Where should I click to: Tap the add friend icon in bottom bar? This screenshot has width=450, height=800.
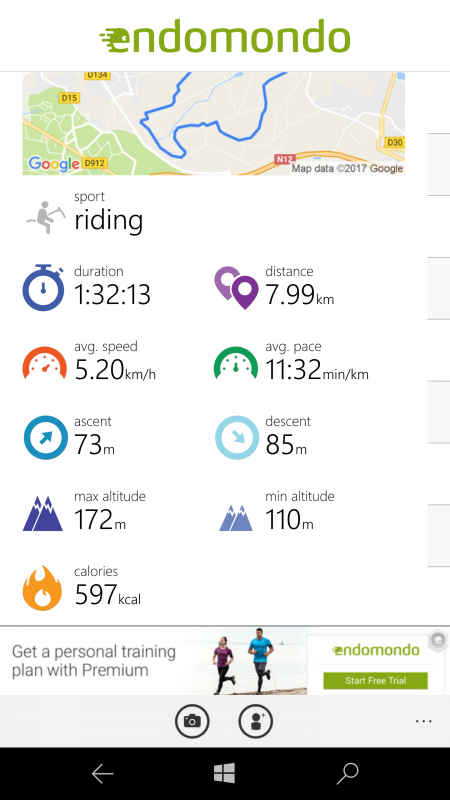(256, 721)
